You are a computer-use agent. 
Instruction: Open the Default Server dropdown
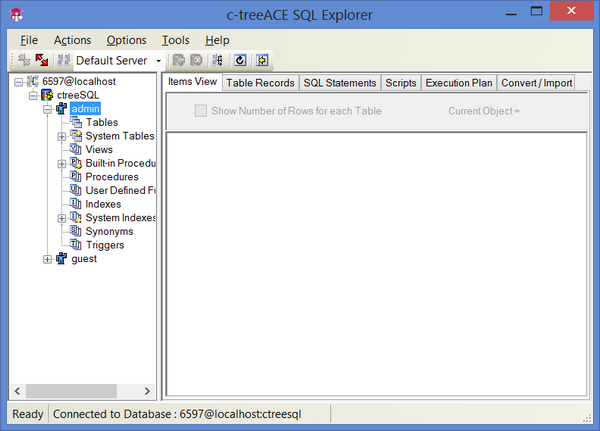tap(158, 62)
